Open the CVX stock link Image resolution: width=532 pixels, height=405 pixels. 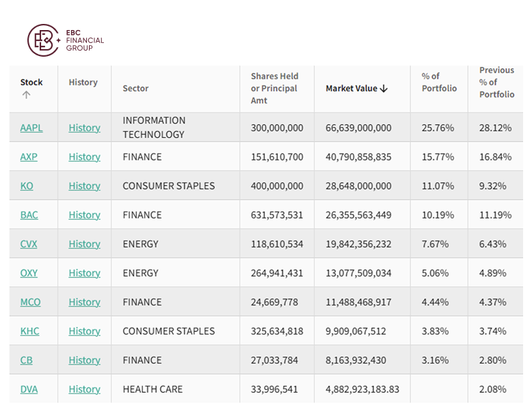[29, 244]
